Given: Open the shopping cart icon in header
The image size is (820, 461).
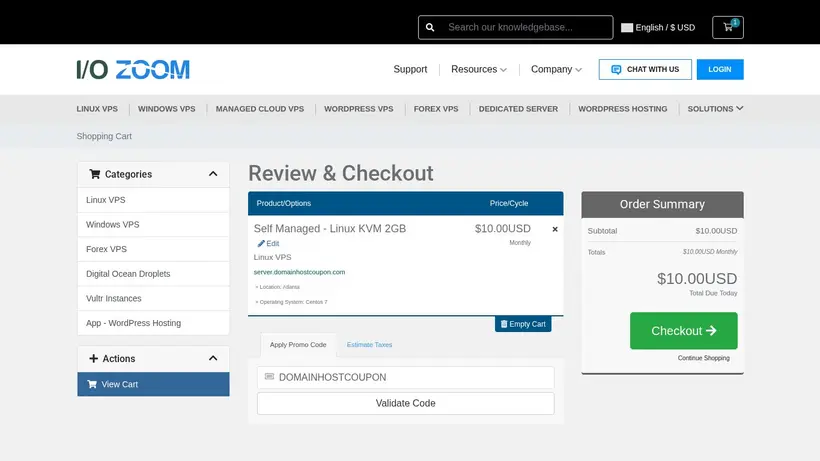Looking at the screenshot, I should coord(727,27).
